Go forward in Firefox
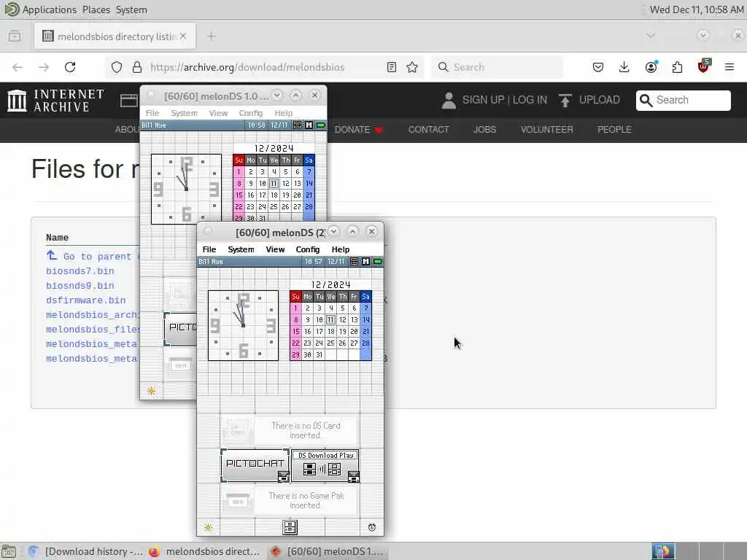The image size is (747, 560). tap(44, 67)
